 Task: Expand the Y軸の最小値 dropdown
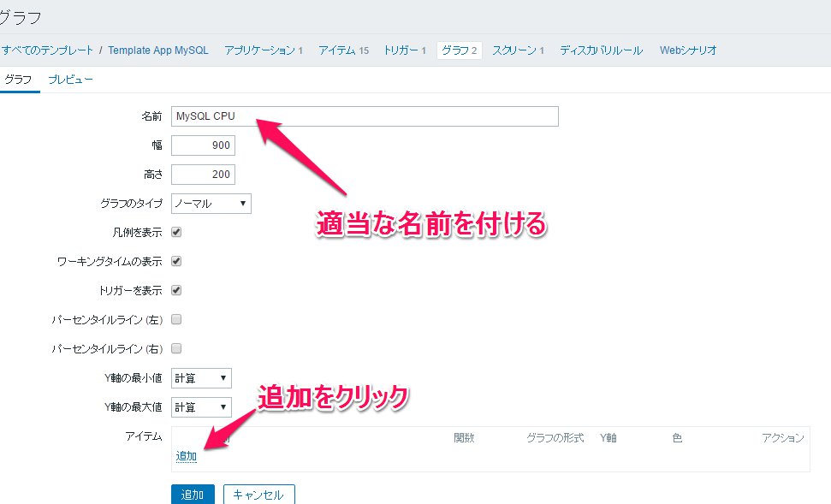pos(201,378)
